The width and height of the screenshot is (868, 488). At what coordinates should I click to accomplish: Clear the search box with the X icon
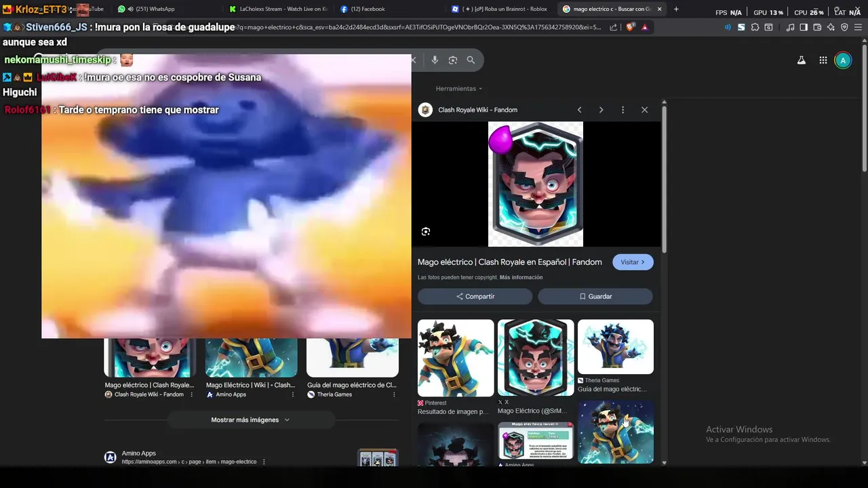[414, 60]
